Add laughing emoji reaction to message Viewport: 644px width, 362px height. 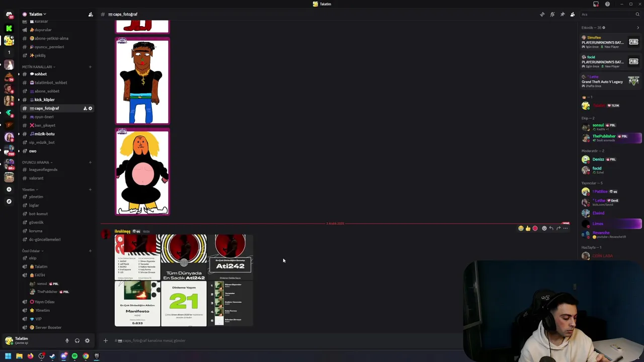(x=521, y=228)
